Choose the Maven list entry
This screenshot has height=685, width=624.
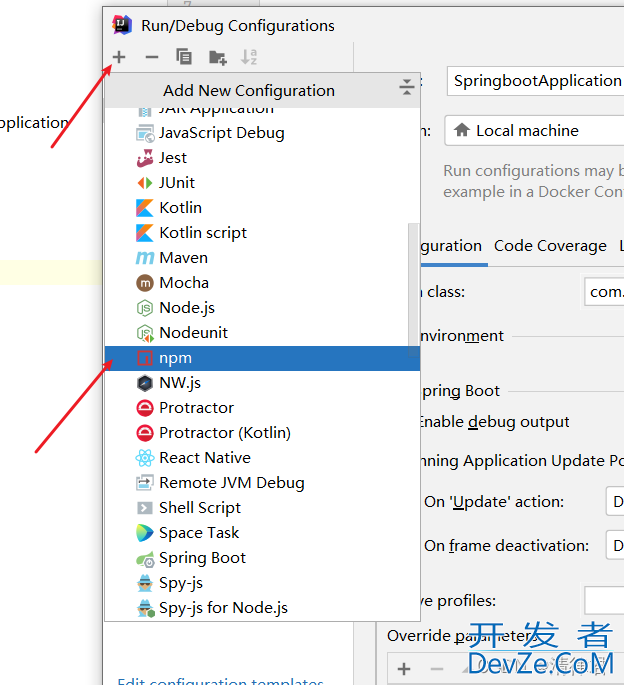[262, 258]
